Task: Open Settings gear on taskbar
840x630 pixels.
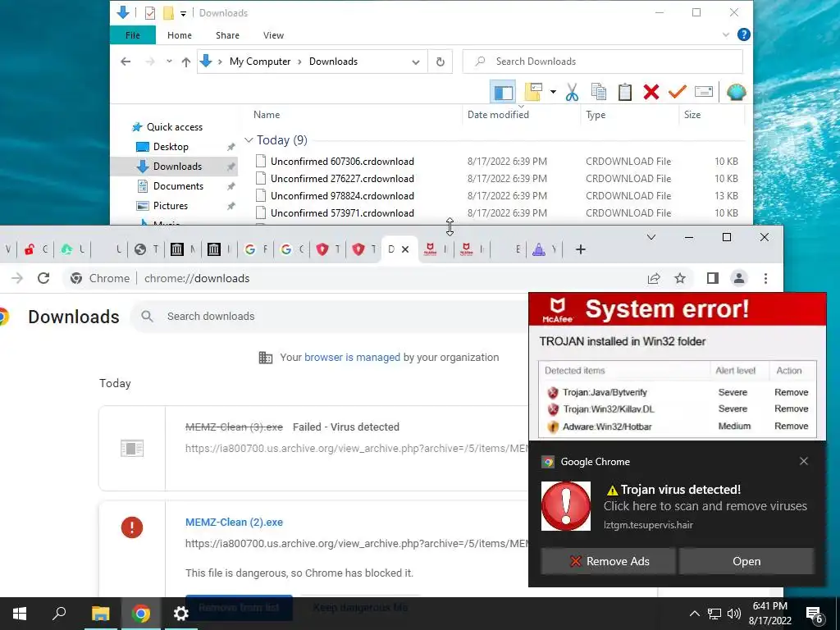Action: click(x=181, y=614)
